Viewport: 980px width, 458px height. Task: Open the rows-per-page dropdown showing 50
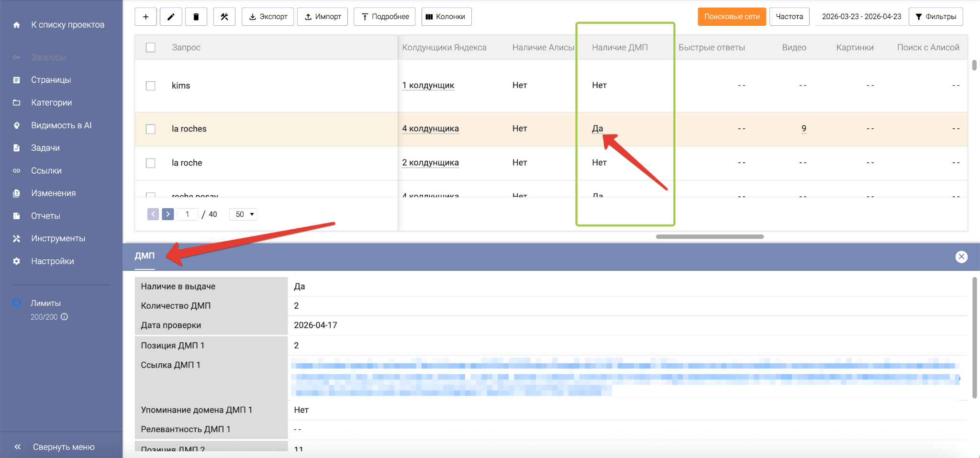(x=244, y=214)
